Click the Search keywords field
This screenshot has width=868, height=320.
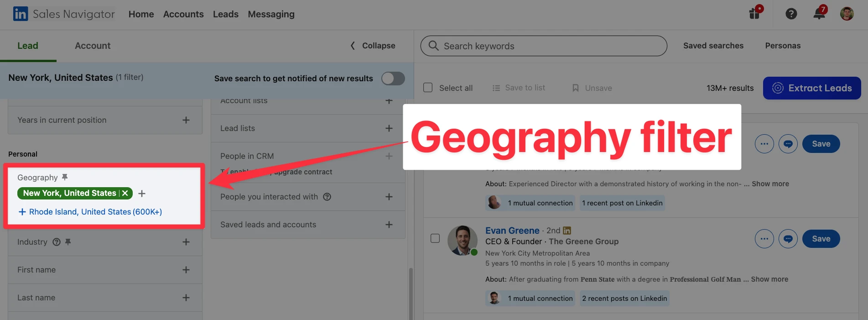coord(544,46)
